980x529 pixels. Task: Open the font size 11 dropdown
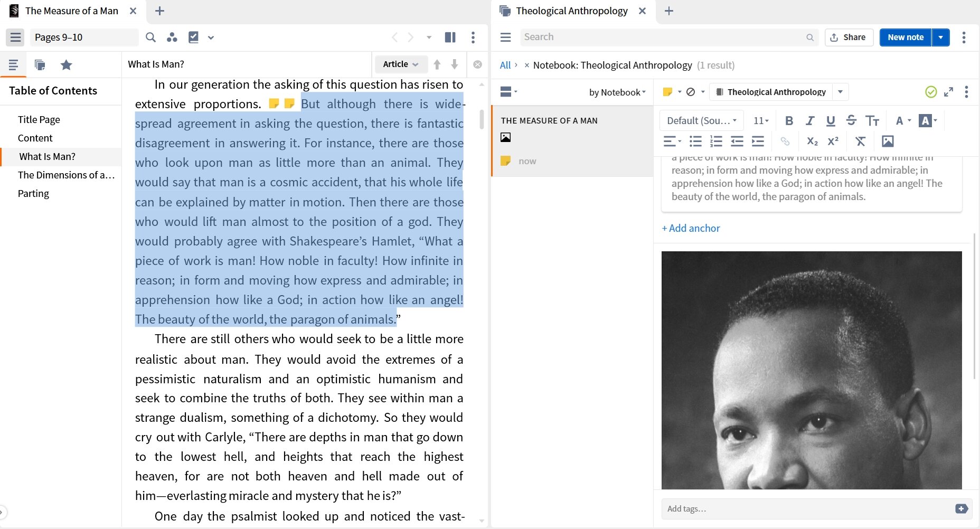pyautogui.click(x=761, y=120)
